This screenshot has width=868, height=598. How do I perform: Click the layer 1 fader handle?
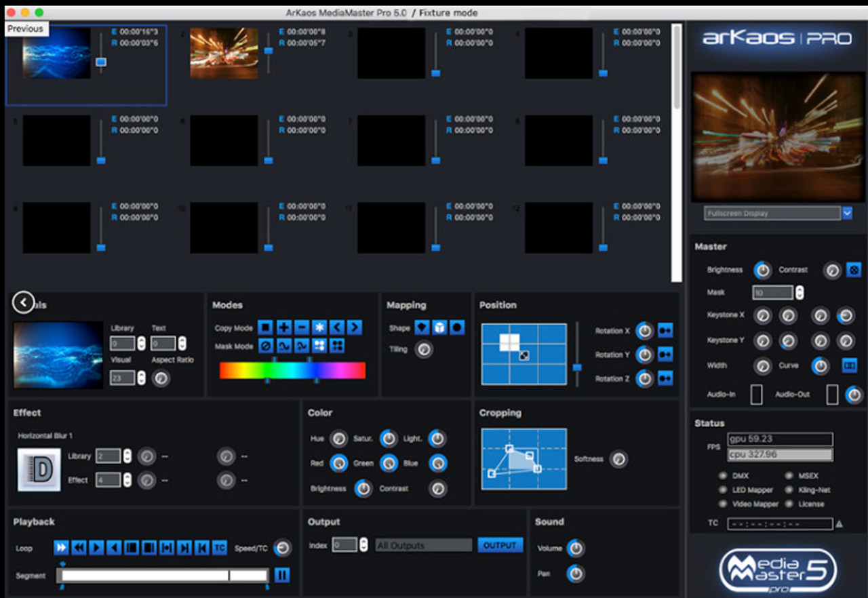101,62
